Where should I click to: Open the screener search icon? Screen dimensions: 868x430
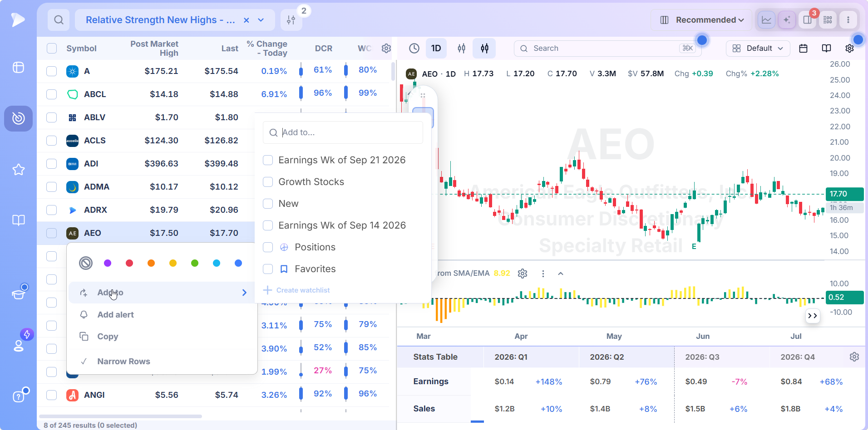pos(59,20)
